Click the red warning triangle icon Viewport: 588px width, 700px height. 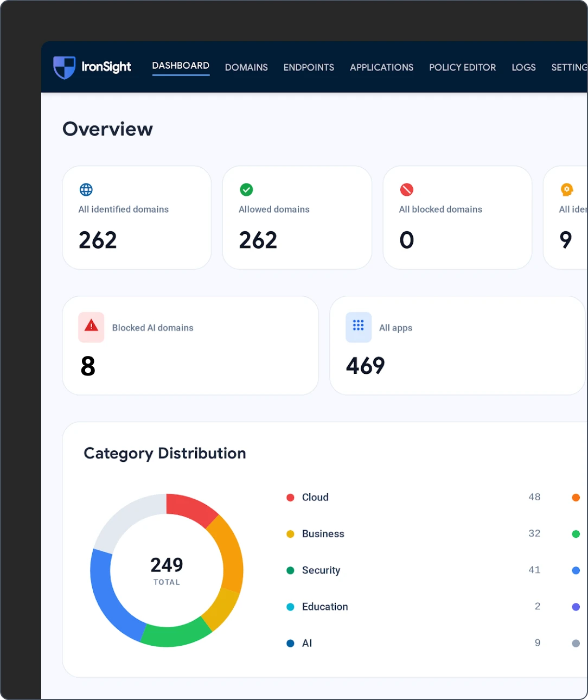pos(91,327)
